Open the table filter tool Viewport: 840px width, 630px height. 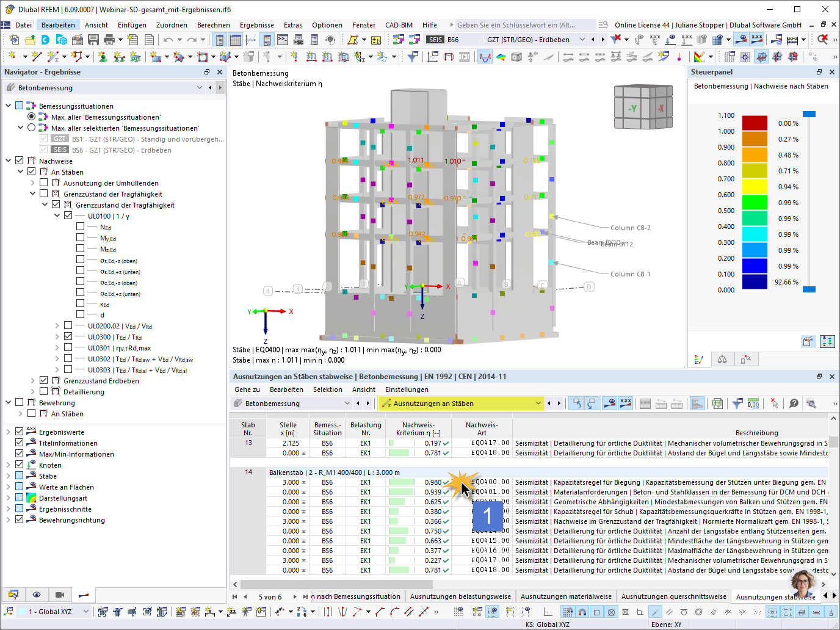(737, 404)
